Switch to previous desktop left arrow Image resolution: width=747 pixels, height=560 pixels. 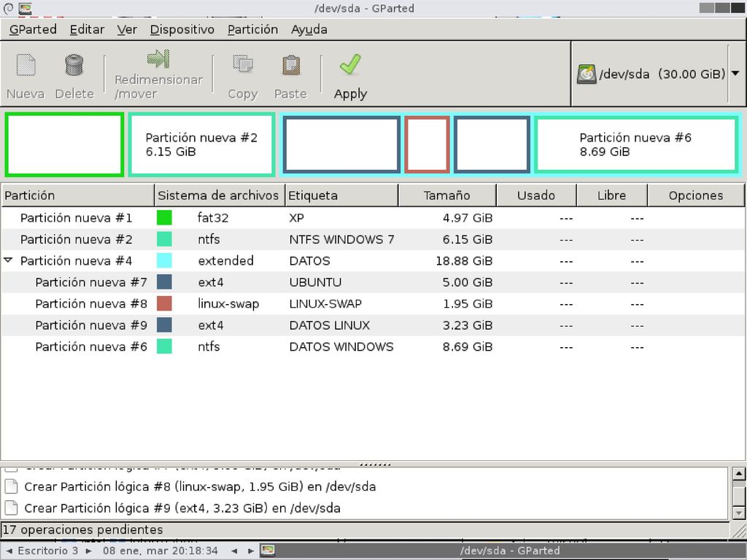click(x=9, y=551)
